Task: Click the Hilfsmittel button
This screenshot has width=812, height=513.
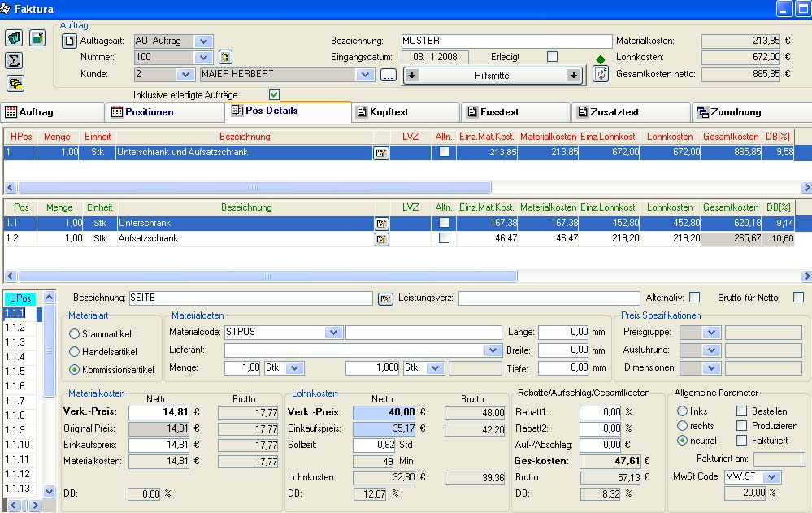Action: tap(494, 75)
